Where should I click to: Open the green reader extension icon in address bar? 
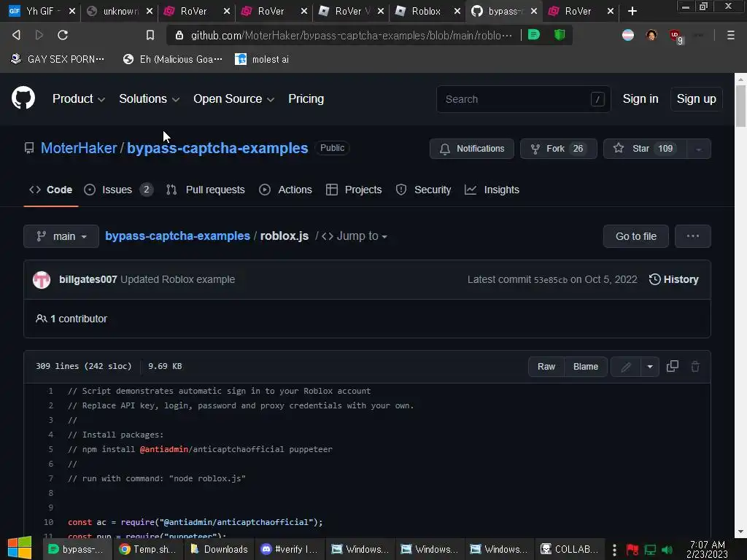534,35
